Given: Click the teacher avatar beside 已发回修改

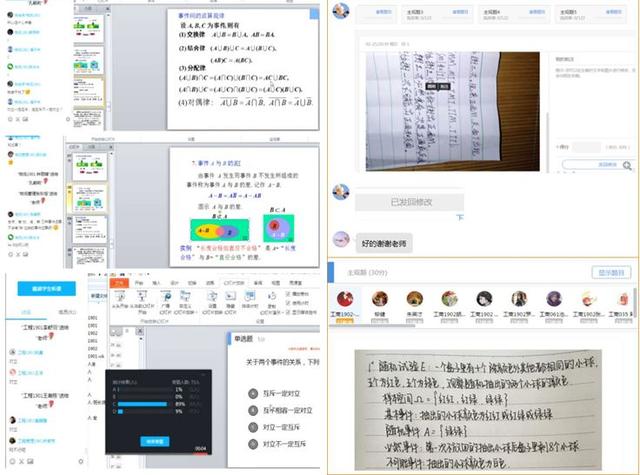Looking at the screenshot, I should [x=341, y=192].
